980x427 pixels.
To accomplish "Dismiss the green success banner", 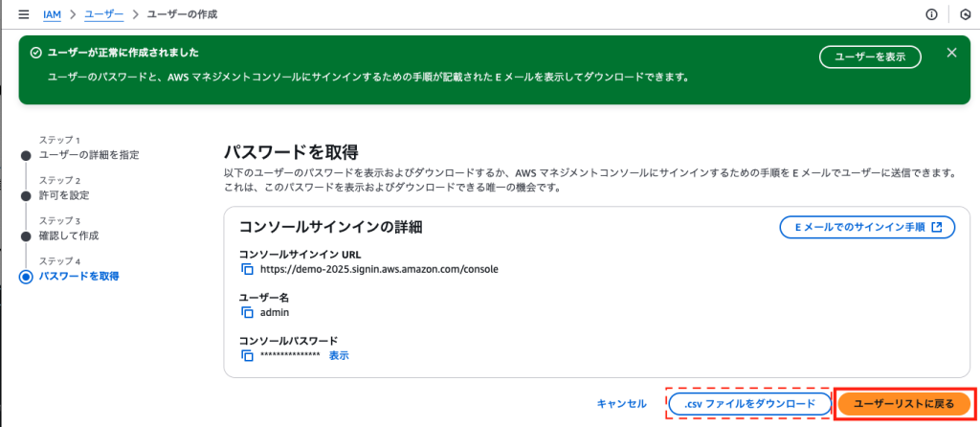I will pyautogui.click(x=952, y=53).
